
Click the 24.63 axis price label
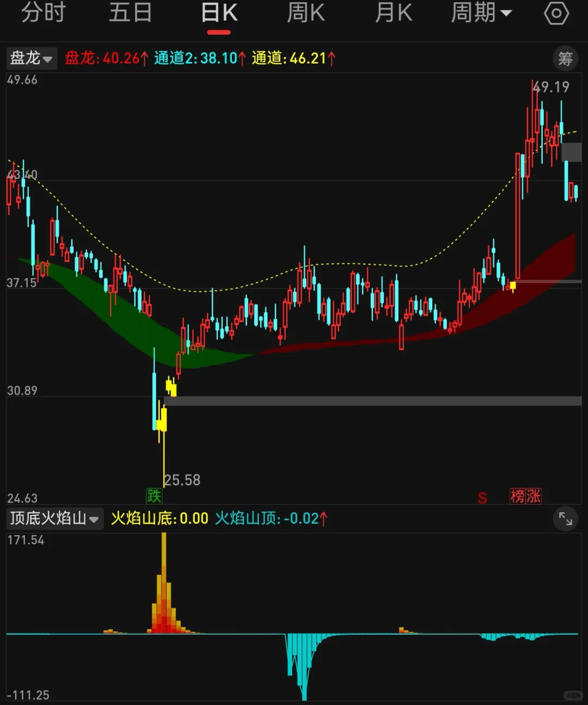tap(22, 498)
